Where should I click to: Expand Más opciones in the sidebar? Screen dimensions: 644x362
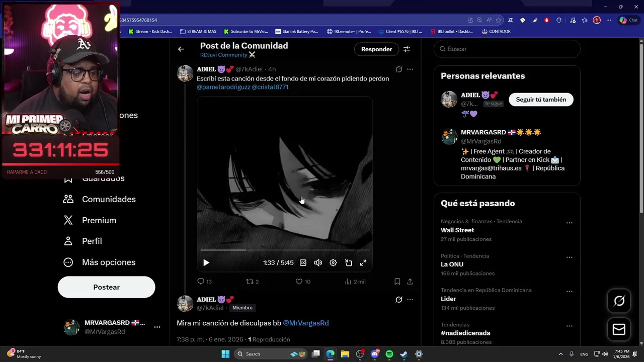(99, 262)
